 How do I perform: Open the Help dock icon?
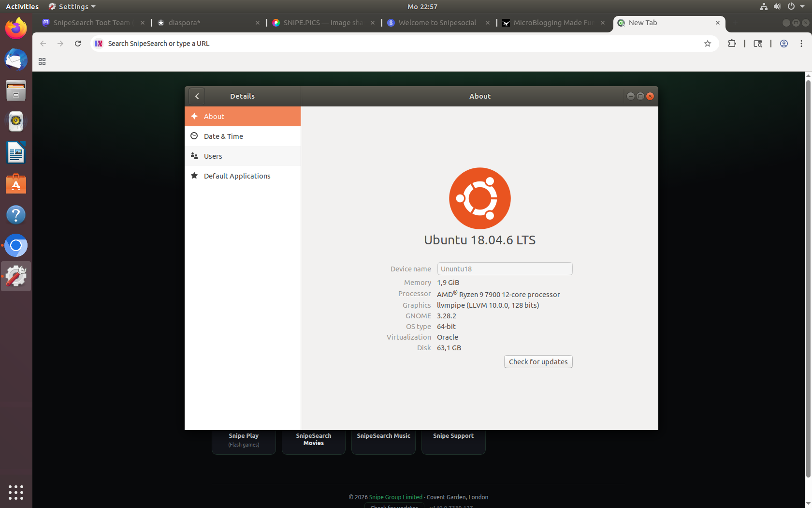coord(16,215)
